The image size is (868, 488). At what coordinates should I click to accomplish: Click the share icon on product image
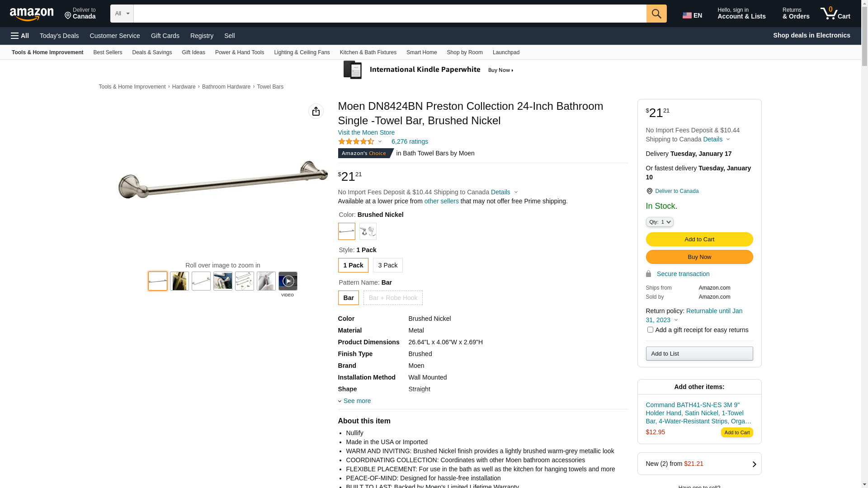(x=316, y=111)
